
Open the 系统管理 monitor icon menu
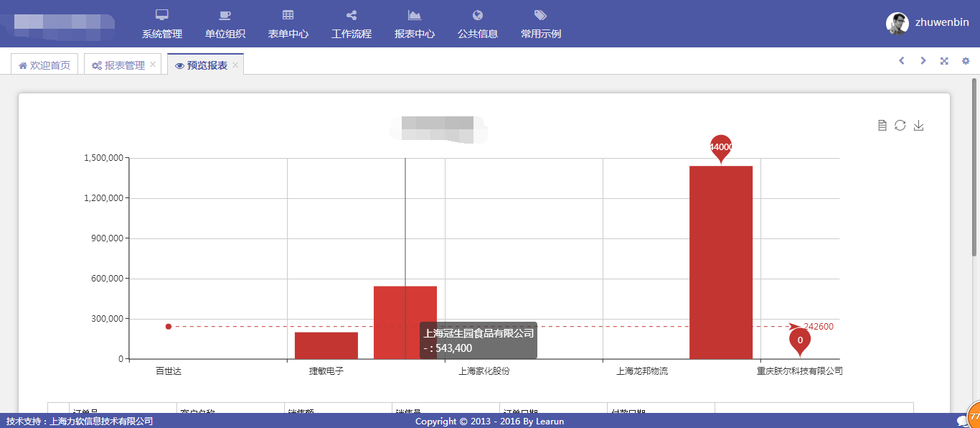click(x=162, y=15)
